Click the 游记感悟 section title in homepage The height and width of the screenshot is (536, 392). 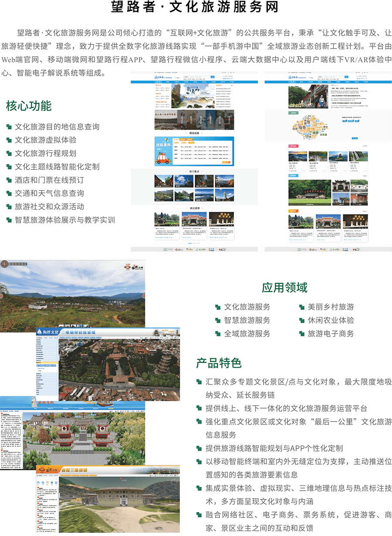tap(194, 209)
